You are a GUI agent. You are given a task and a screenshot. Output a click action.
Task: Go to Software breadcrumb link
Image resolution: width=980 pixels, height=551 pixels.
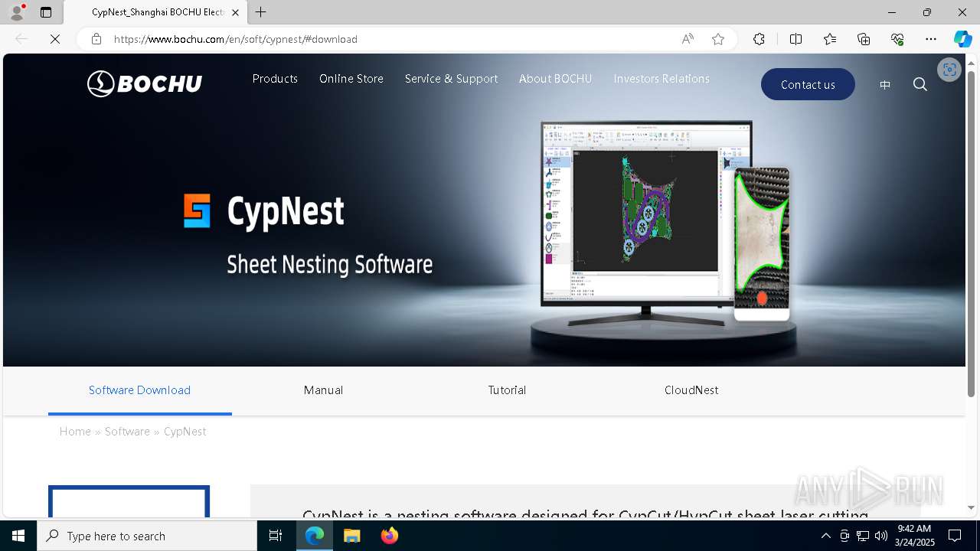(x=127, y=432)
